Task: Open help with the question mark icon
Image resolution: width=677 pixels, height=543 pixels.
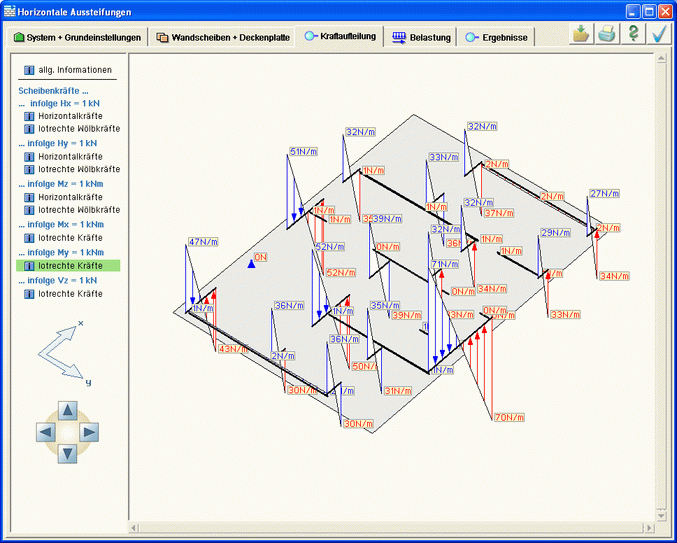Action: click(x=633, y=35)
